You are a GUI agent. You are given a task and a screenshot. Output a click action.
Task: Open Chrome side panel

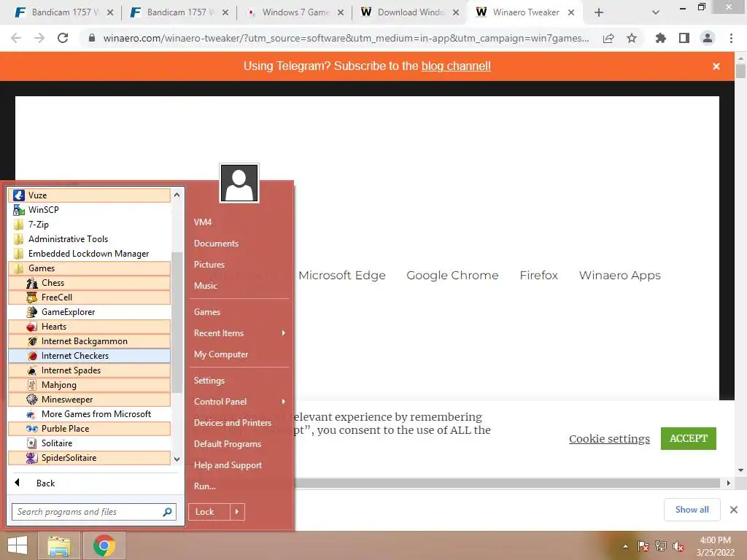point(684,38)
